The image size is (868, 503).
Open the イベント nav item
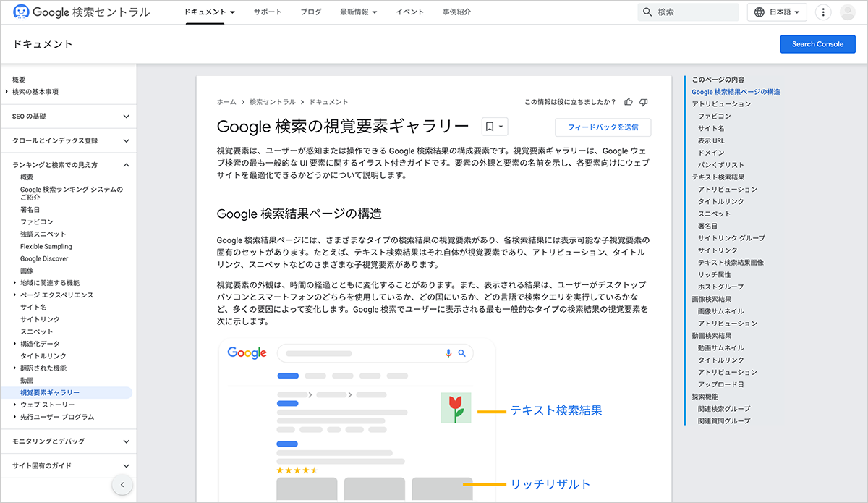(410, 12)
